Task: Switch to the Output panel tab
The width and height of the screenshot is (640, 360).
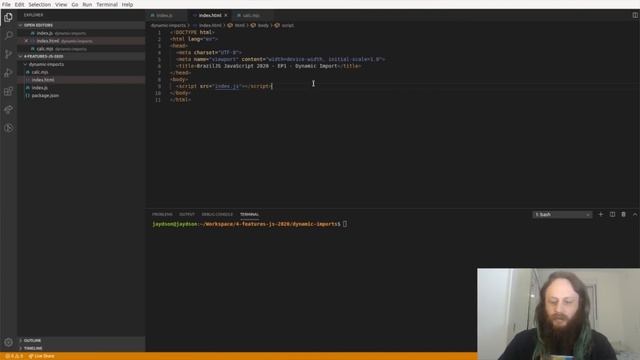Action: pyautogui.click(x=187, y=214)
